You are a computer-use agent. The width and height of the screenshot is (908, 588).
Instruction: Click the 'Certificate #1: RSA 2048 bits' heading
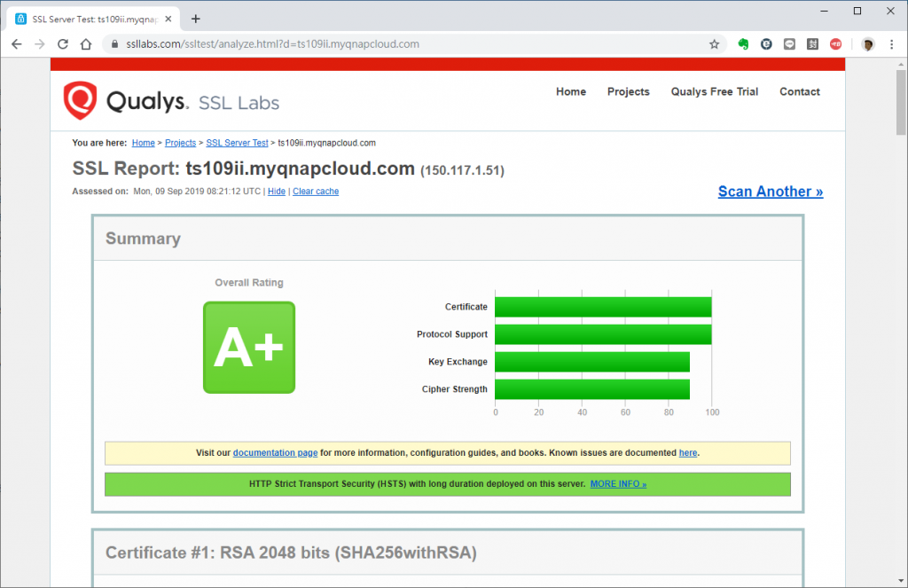[291, 553]
